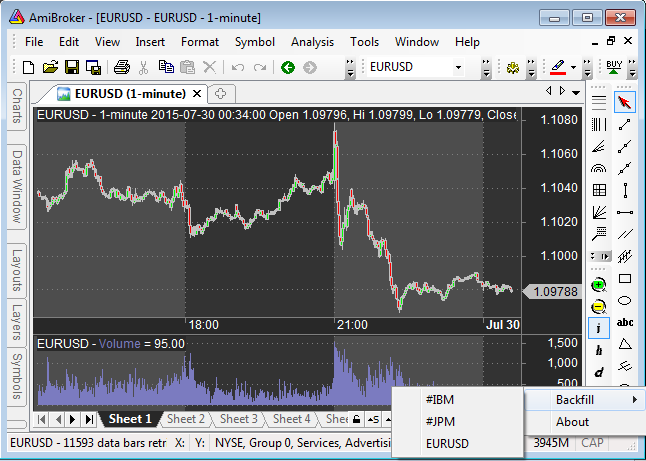Open the Symbols side panel tab

pyautogui.click(x=17, y=377)
